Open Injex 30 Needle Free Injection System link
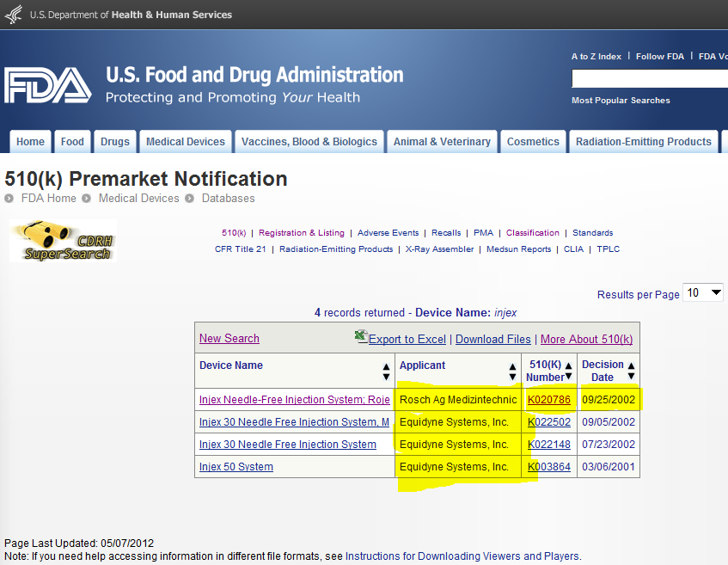 287,445
